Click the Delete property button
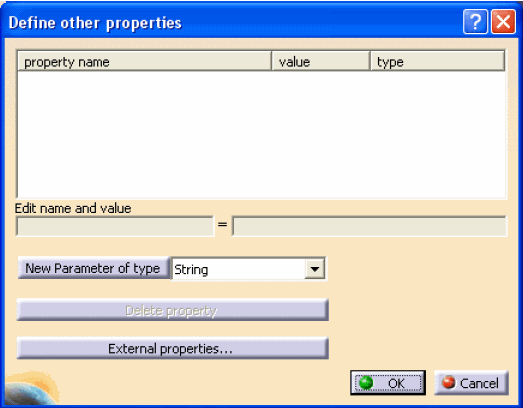The height and width of the screenshot is (408, 523). pos(172,310)
